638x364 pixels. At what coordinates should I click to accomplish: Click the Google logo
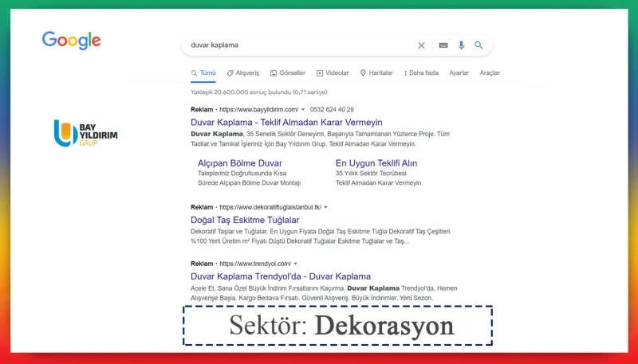tap(71, 40)
